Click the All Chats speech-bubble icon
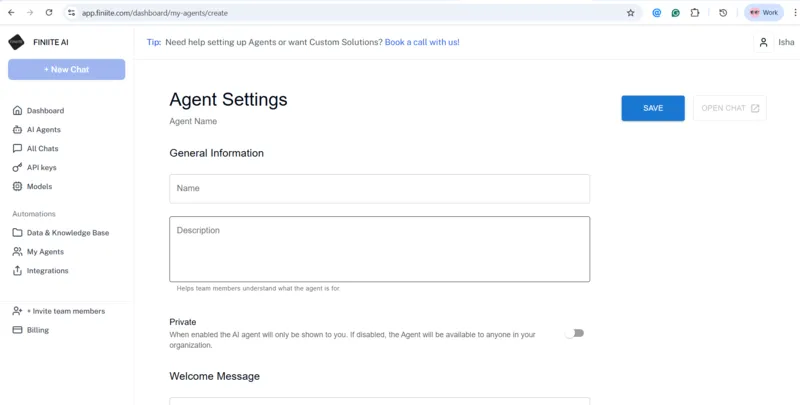The height and width of the screenshot is (405, 800). pos(17,148)
